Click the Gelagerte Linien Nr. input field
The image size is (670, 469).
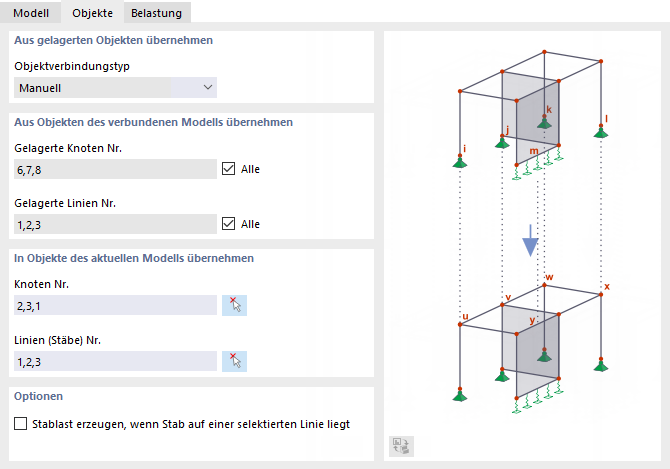pyautogui.click(x=115, y=224)
